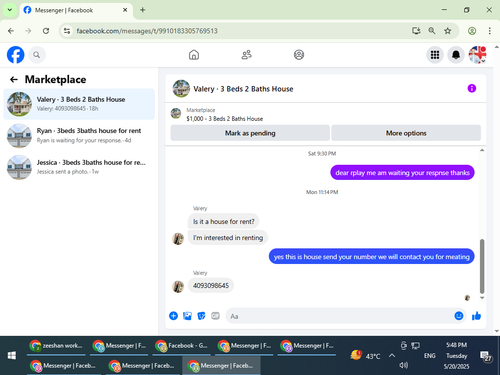Attach a photo using image icon

click(x=187, y=316)
